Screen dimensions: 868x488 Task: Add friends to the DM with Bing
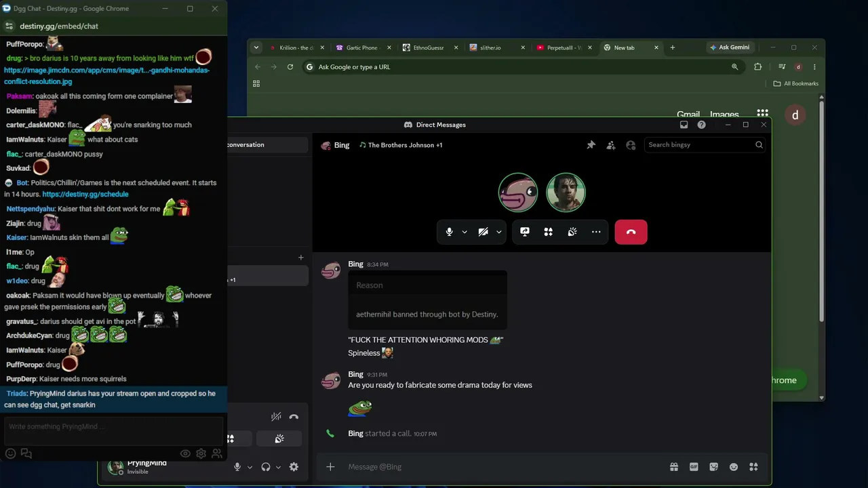611,145
